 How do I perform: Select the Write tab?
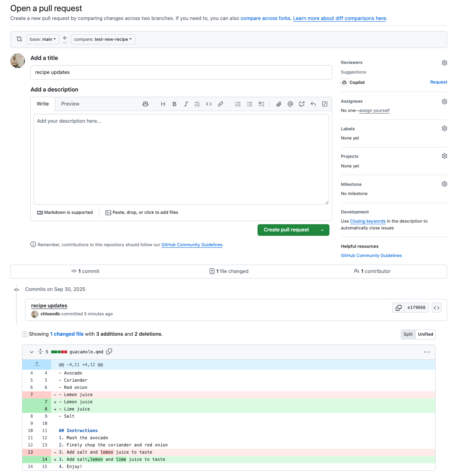pyautogui.click(x=43, y=104)
